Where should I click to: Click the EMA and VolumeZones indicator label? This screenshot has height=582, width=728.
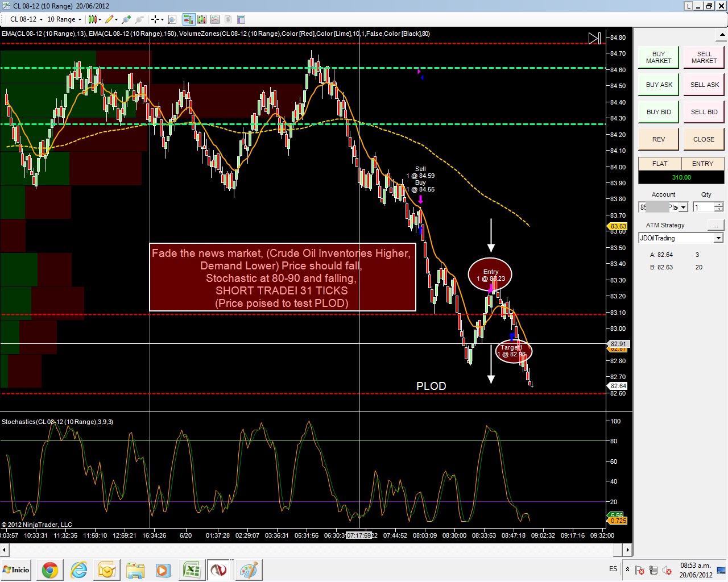pos(216,34)
